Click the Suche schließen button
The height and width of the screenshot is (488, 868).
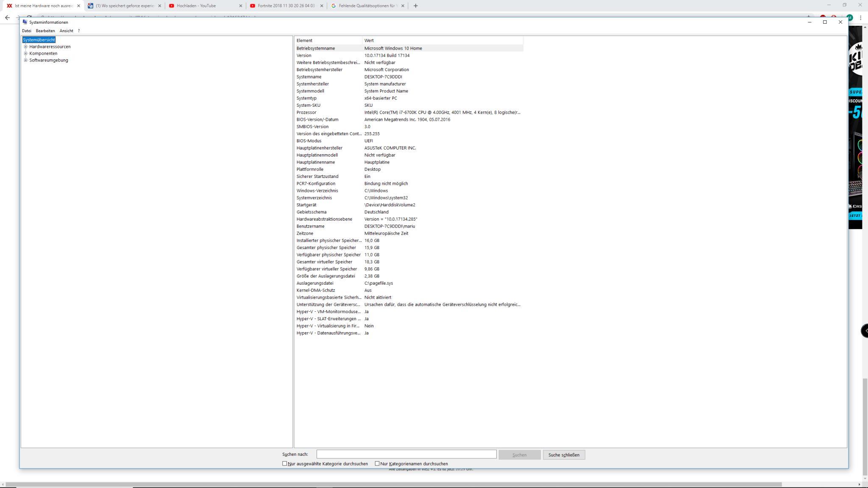click(564, 455)
